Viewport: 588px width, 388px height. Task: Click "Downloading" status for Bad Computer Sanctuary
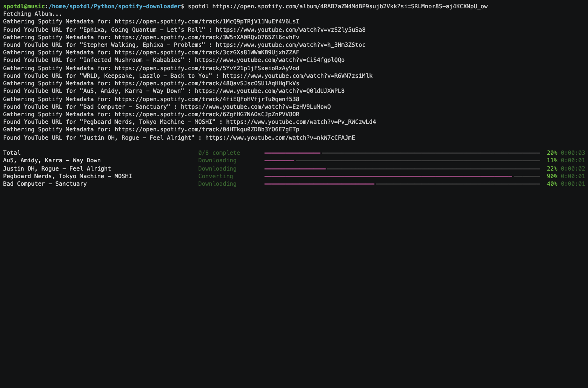click(x=217, y=184)
